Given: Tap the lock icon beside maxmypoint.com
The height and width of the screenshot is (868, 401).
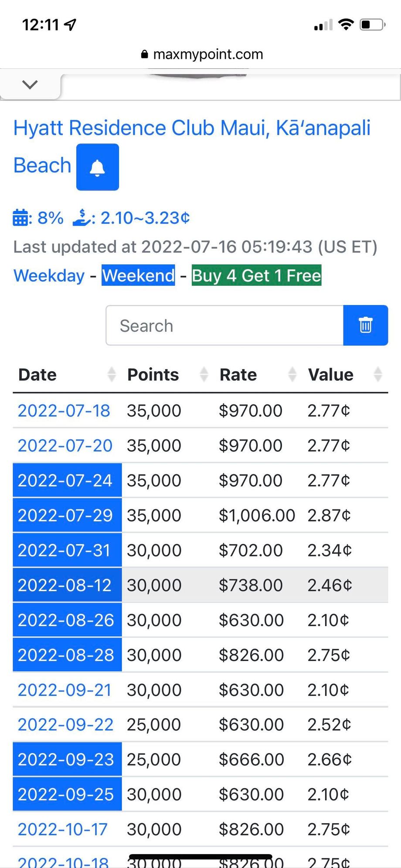Looking at the screenshot, I should click(x=145, y=54).
